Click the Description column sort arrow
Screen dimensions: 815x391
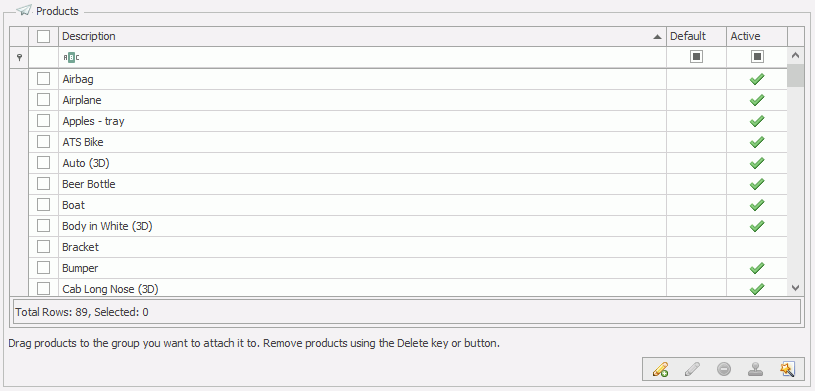point(658,37)
